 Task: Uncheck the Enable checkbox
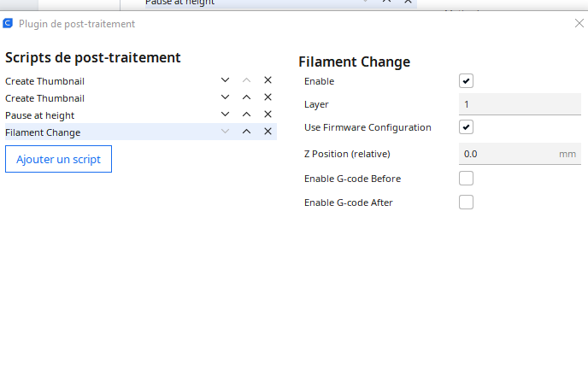pyautogui.click(x=466, y=81)
